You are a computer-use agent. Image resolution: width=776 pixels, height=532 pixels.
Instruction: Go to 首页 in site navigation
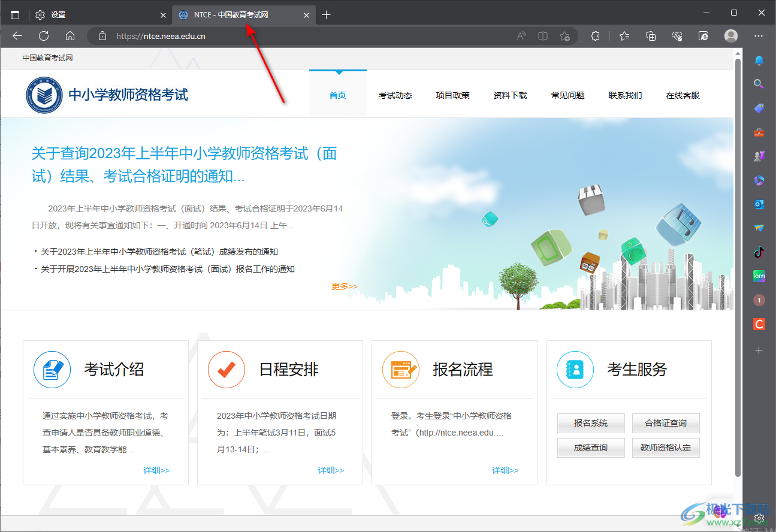pos(338,95)
